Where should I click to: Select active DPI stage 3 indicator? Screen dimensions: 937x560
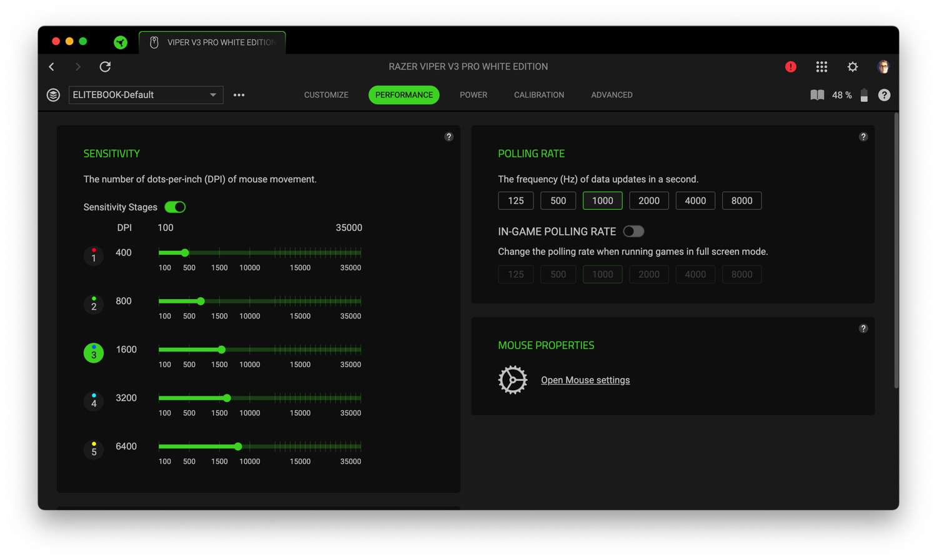pos(94,353)
